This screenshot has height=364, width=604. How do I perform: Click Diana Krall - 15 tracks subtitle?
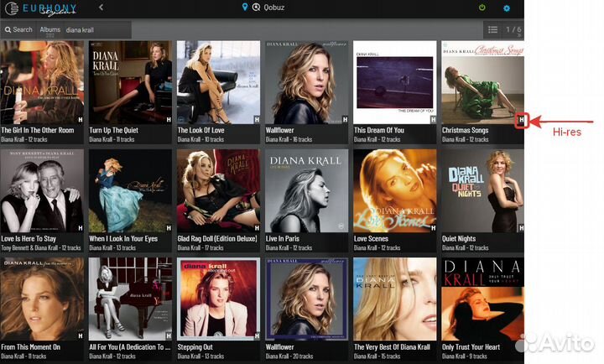tap(377, 356)
